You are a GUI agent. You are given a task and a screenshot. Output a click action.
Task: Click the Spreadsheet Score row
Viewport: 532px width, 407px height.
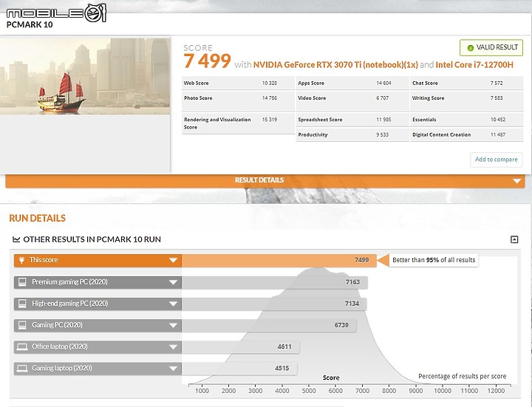point(352,120)
